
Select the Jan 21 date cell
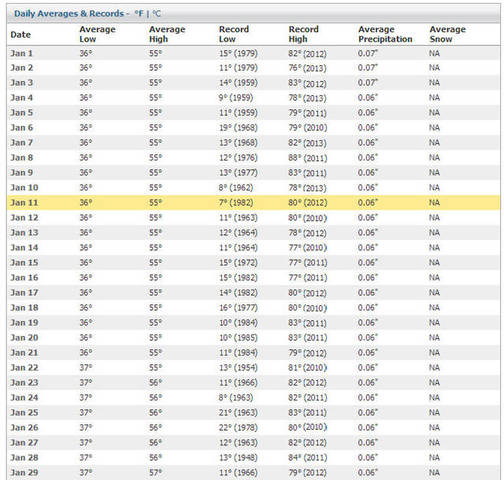[x=24, y=353]
